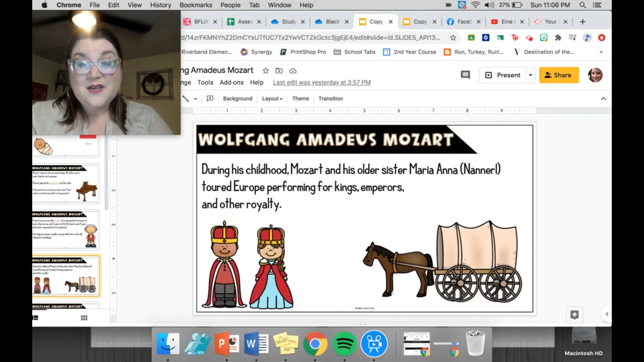This screenshot has height=362, width=644.
Task: Show the side panel arrow
Action: coord(607,314)
